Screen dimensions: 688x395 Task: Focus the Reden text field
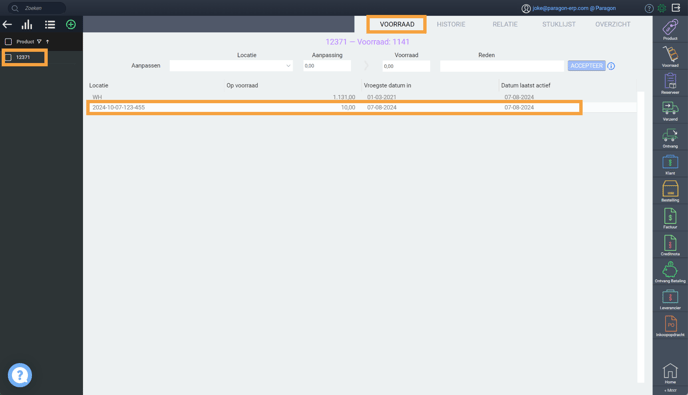[x=502, y=66]
